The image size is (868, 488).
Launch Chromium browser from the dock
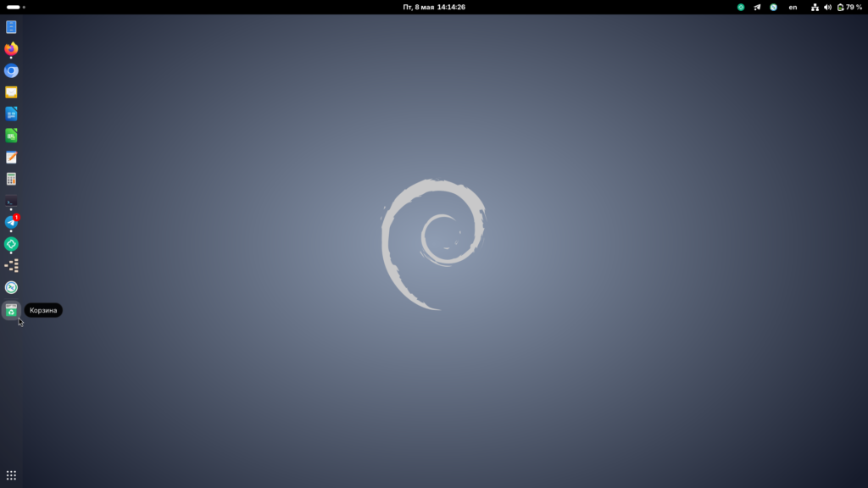11,71
